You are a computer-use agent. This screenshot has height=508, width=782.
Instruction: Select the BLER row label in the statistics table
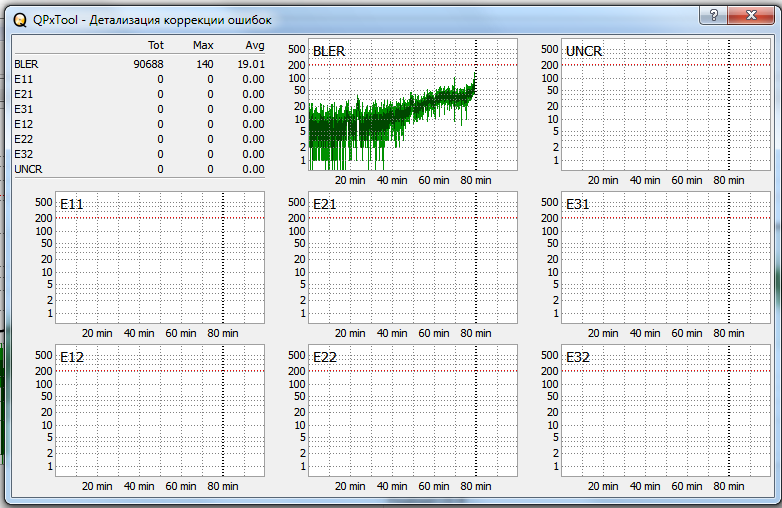26,63
